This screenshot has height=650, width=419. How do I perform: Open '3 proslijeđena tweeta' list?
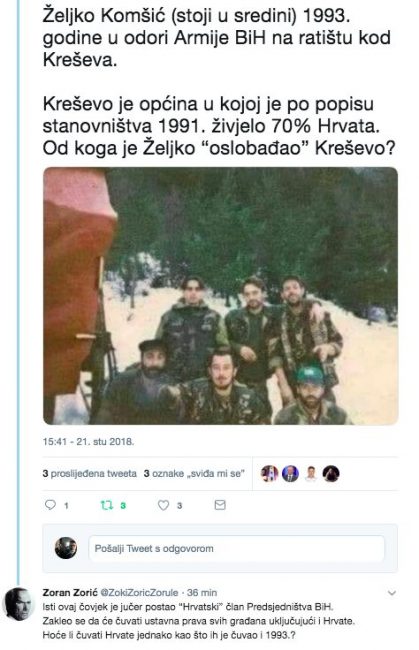coord(90,473)
